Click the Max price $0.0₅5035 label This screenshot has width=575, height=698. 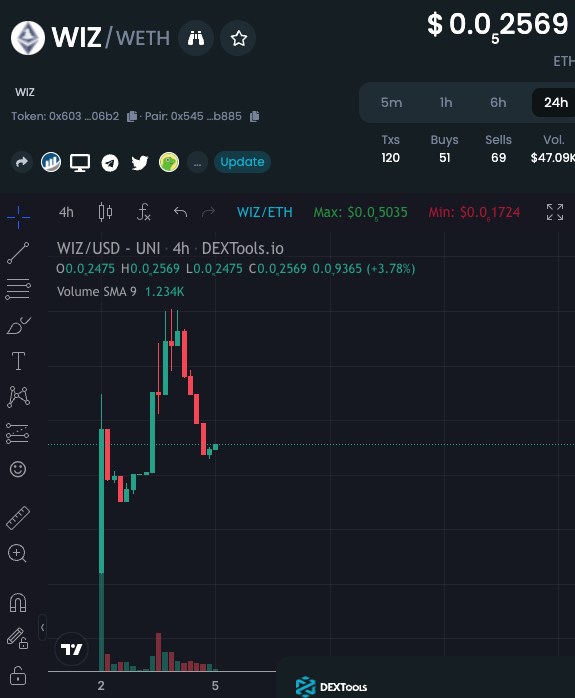coord(360,213)
